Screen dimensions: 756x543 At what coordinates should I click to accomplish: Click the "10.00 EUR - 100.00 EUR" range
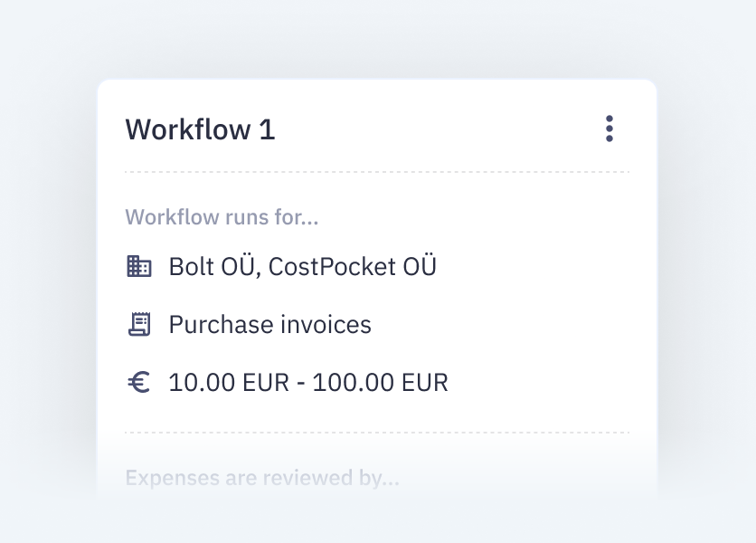pos(308,382)
